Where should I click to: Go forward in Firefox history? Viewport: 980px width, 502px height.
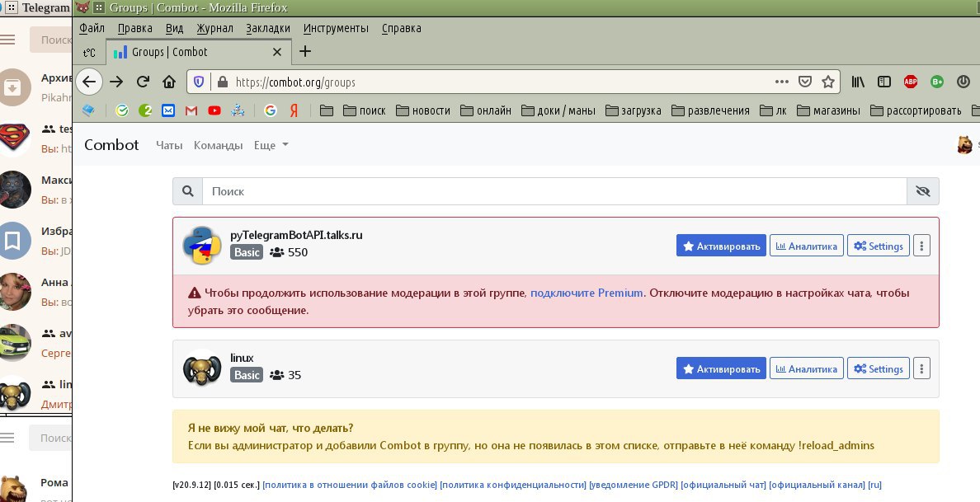(116, 82)
